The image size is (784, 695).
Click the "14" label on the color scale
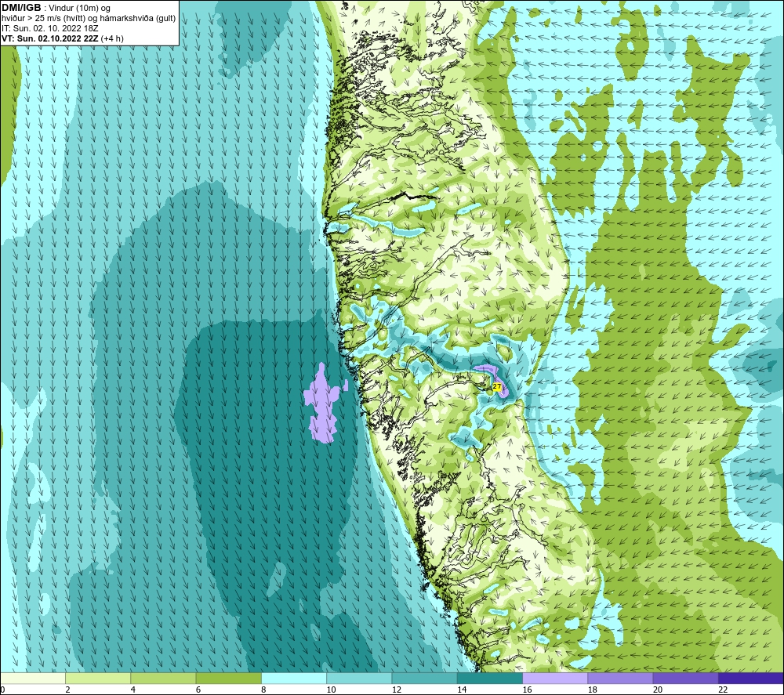coord(462,690)
